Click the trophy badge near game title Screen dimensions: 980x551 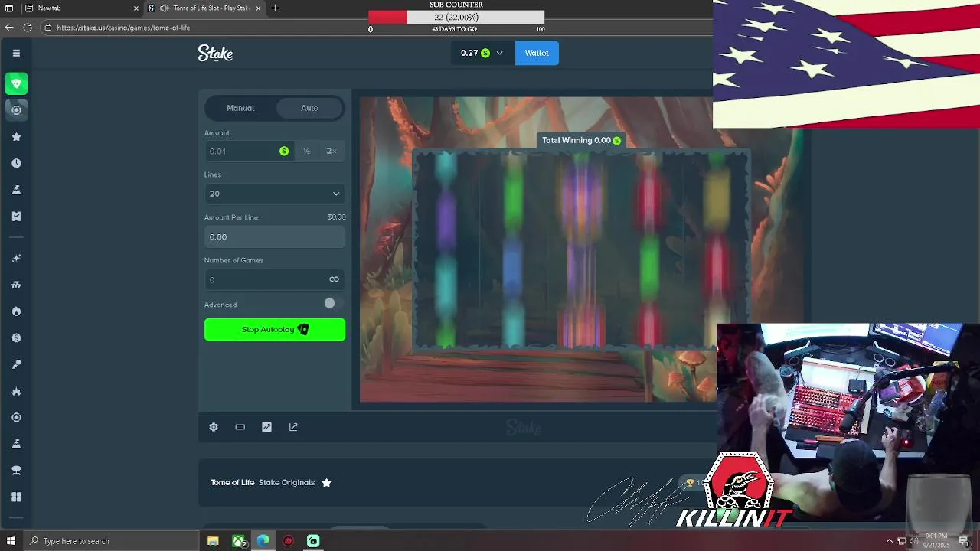[690, 482]
